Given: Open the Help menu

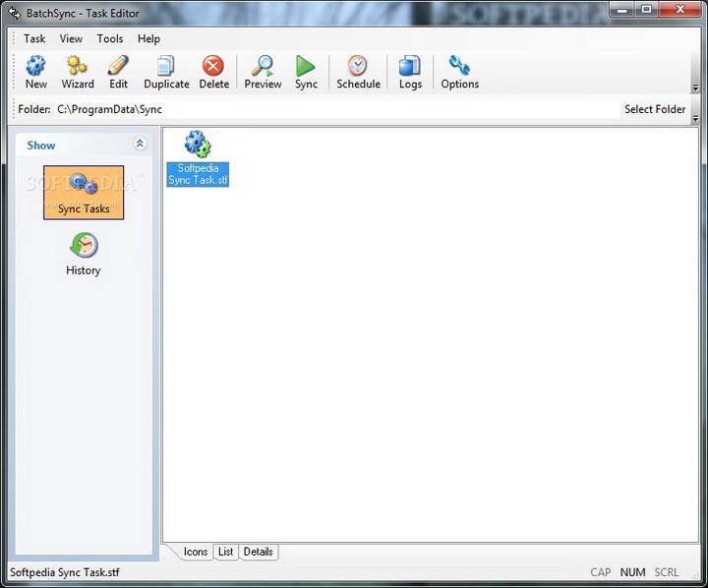Looking at the screenshot, I should pos(148,38).
